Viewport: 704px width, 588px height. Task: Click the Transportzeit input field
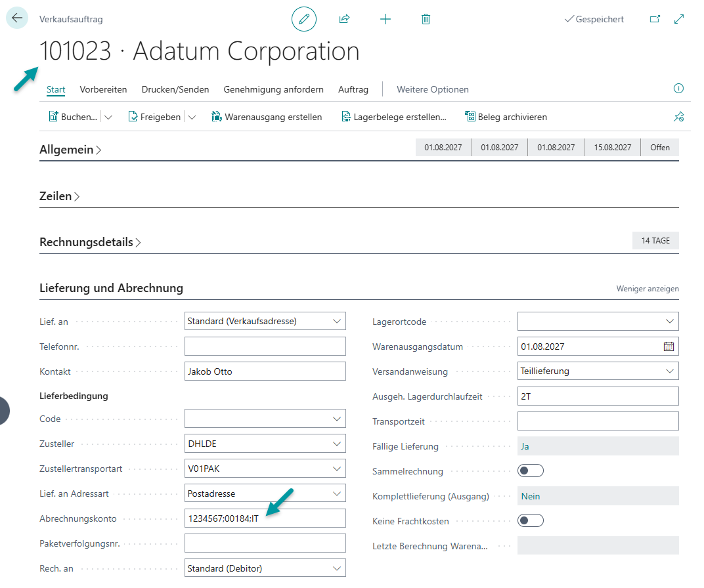(x=598, y=421)
